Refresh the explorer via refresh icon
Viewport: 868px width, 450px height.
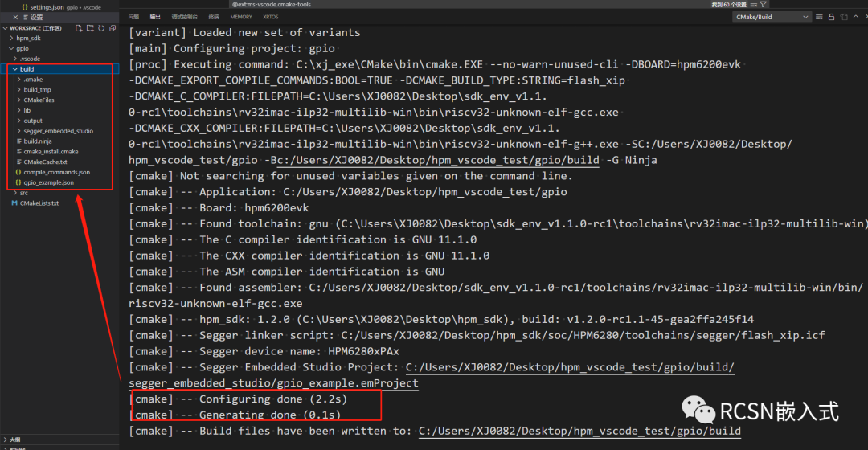coord(101,28)
